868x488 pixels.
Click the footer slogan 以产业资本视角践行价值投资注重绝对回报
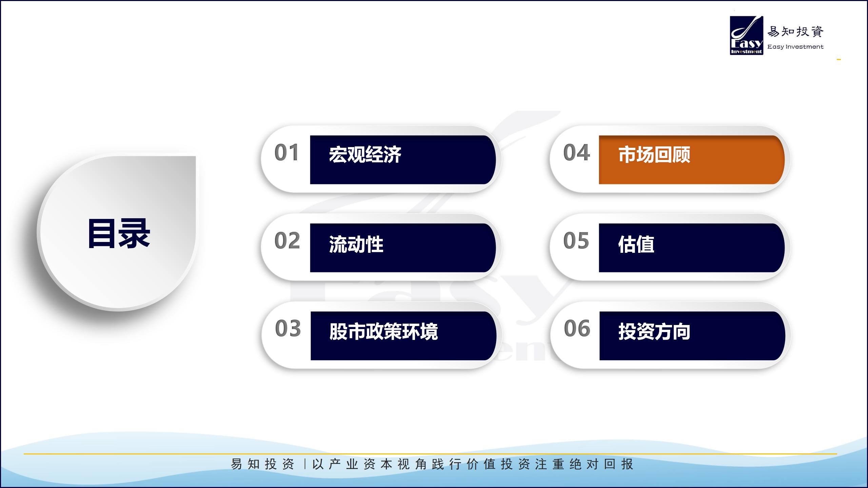(473, 464)
